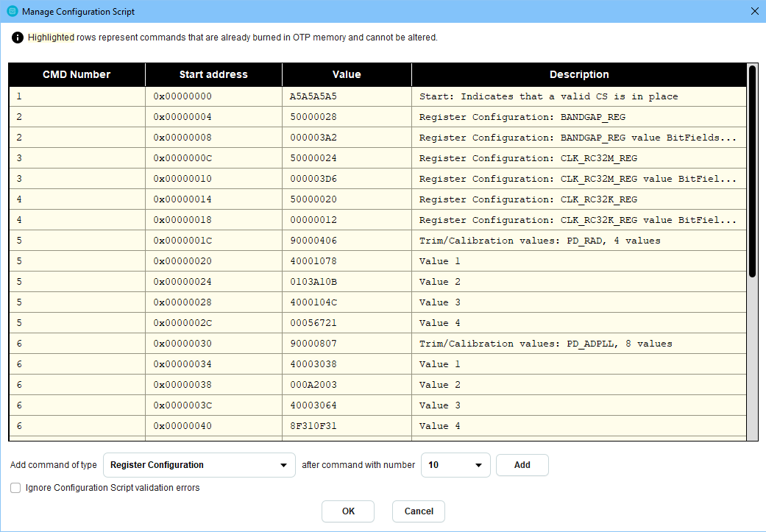Viewport: 766px width, 532px height.
Task: Select 'Register Configuration: CLK_RC32K_REG' description
Action: (579, 199)
